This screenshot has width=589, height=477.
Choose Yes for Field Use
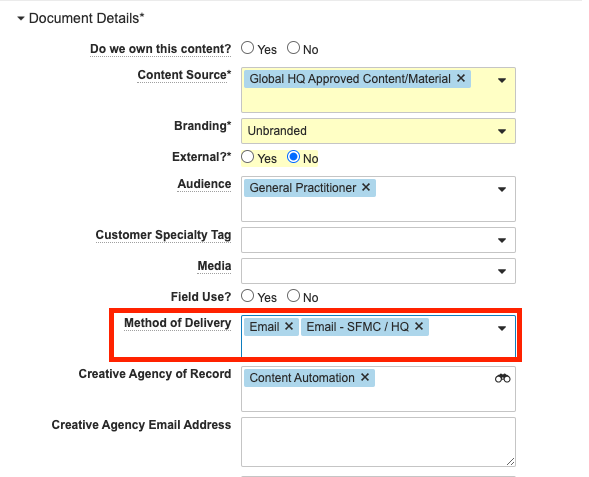click(248, 296)
